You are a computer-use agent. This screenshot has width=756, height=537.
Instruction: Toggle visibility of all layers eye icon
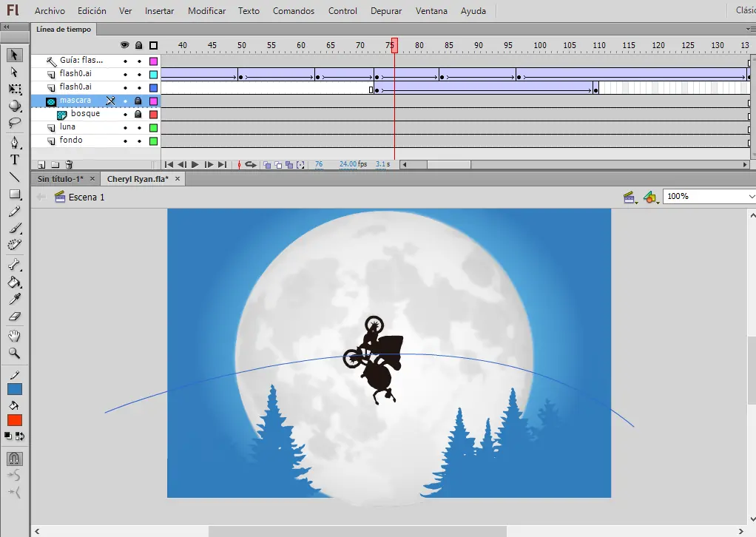point(125,45)
